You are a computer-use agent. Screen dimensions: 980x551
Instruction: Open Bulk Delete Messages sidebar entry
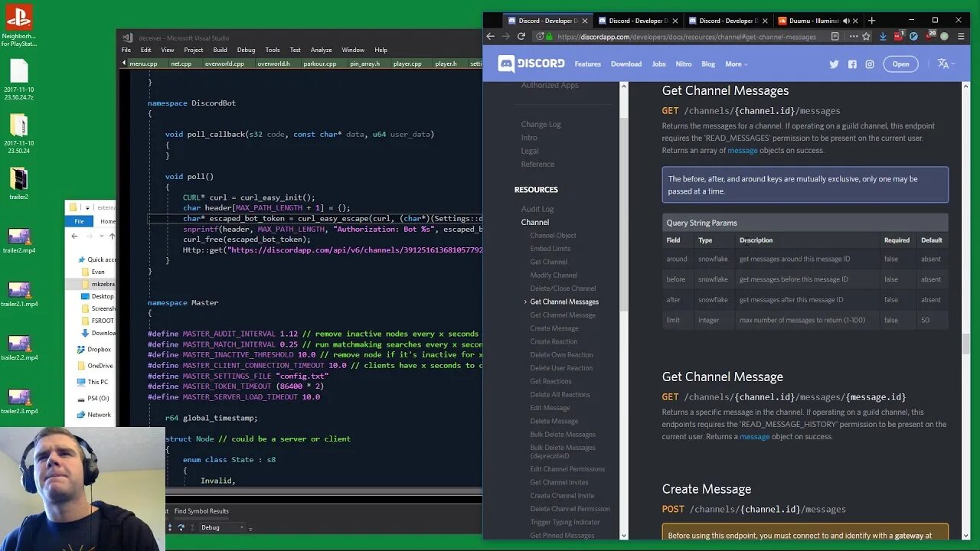(563, 434)
